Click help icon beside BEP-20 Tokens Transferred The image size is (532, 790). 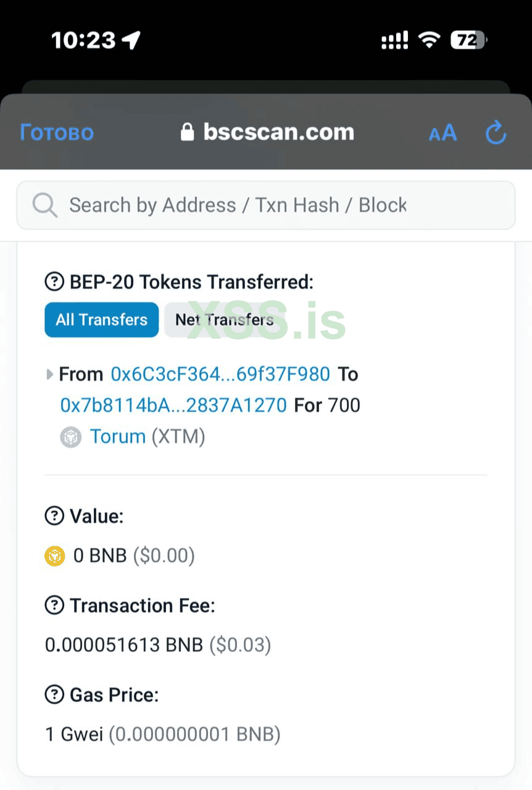[x=54, y=282]
